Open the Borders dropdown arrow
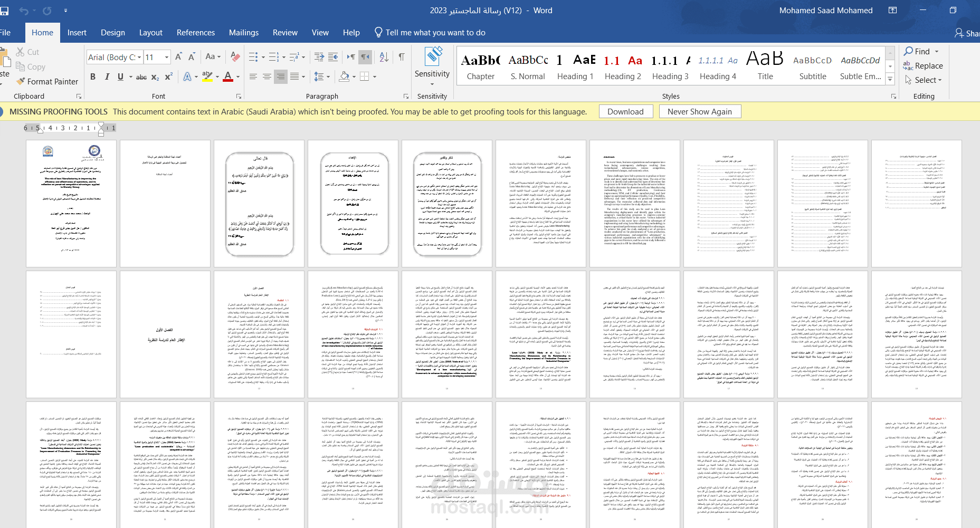The width and height of the screenshot is (980, 528). point(374,77)
